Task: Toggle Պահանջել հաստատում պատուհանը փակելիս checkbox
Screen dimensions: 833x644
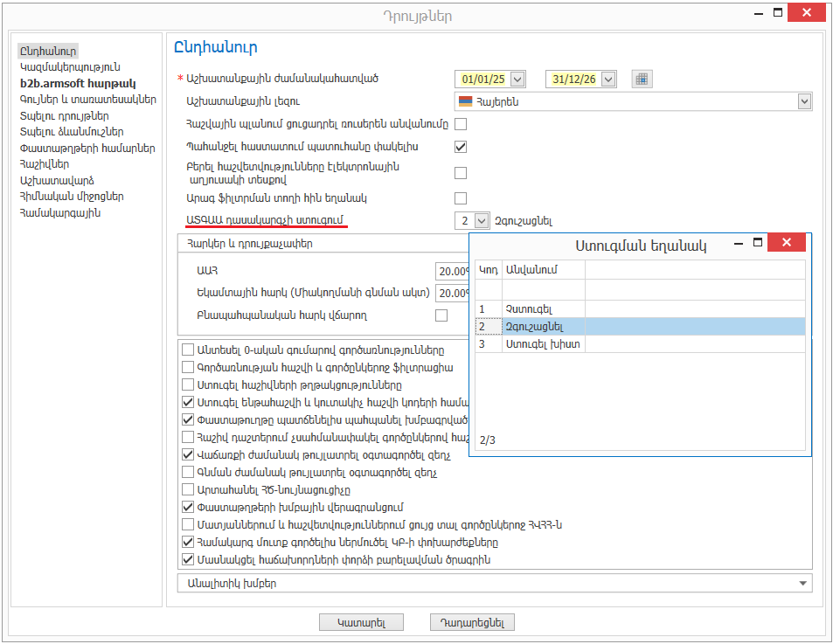Action: coord(461,147)
